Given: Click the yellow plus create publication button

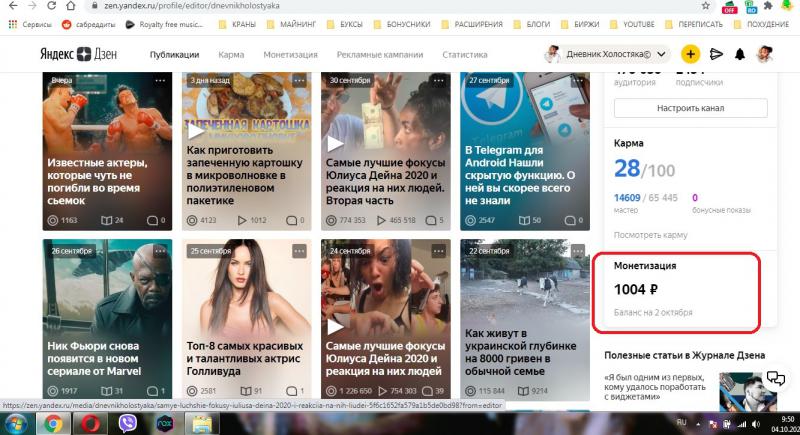Looking at the screenshot, I should [690, 54].
